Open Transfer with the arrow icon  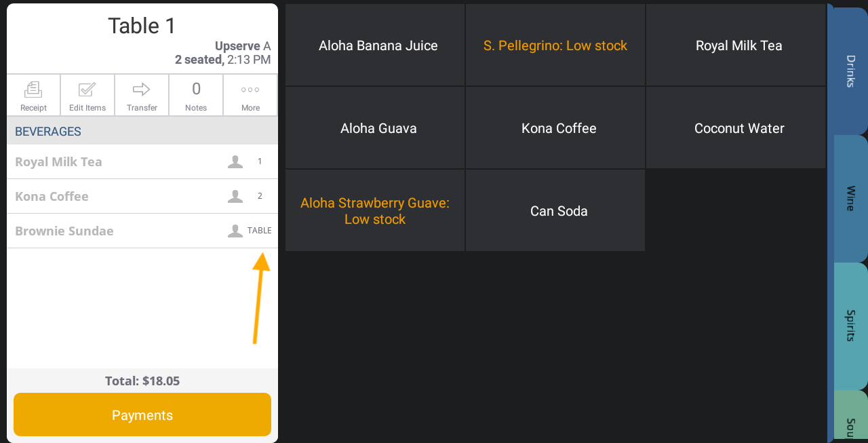[142, 95]
